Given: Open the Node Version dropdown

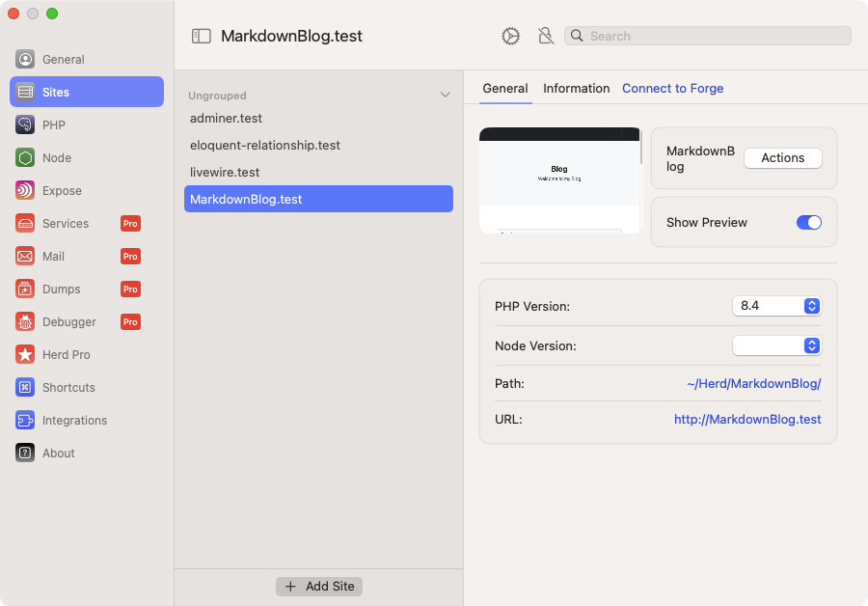Looking at the screenshot, I should [776, 345].
